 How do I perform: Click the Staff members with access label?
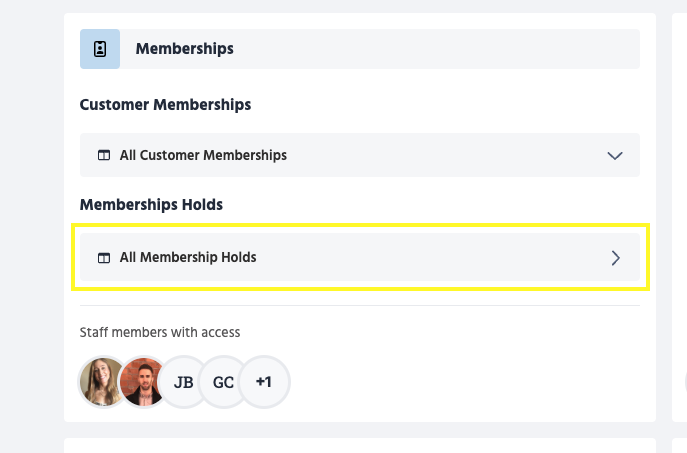tap(160, 332)
